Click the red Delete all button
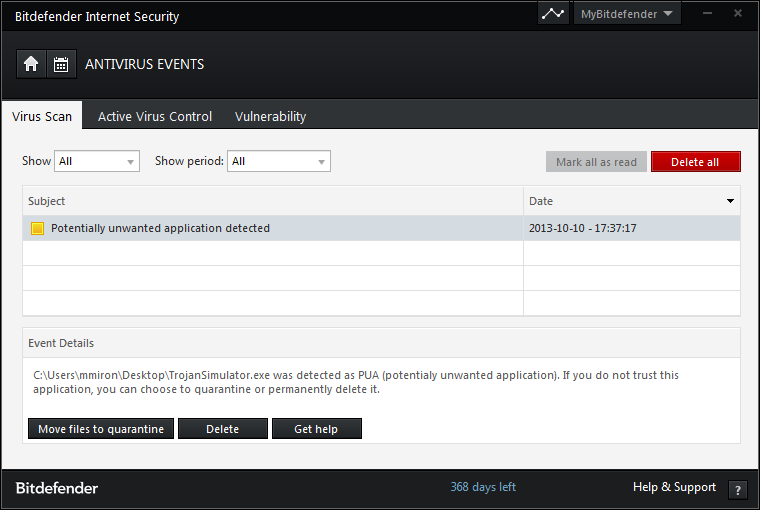This screenshot has width=760, height=510. 696,162
